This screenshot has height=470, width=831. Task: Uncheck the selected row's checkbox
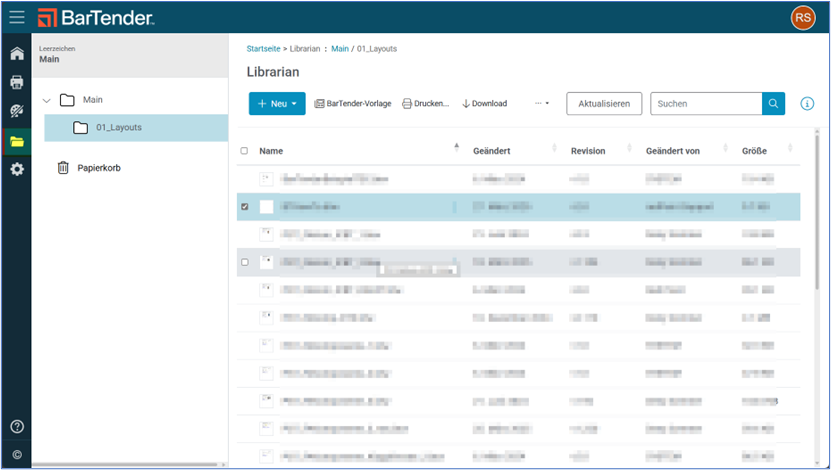pos(245,207)
